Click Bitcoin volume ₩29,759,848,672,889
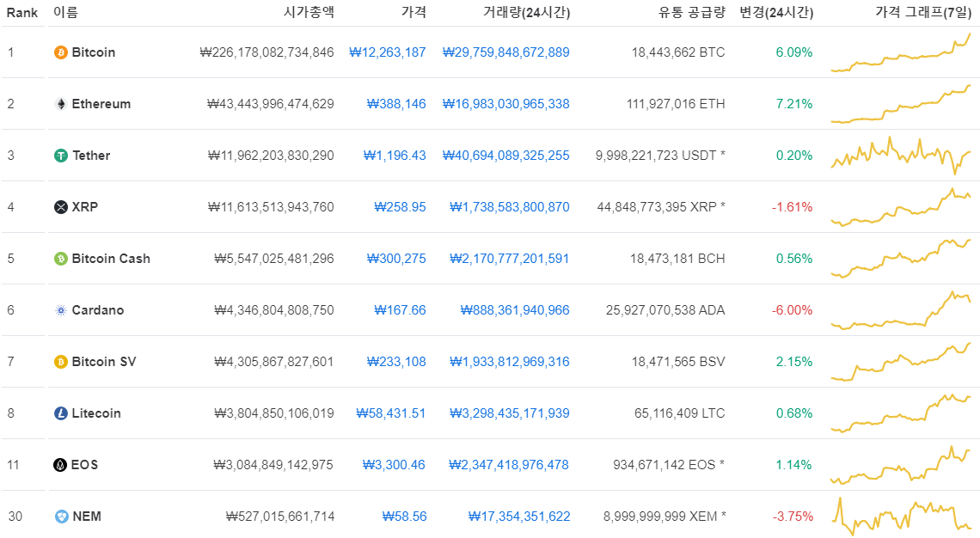The image size is (980, 538). pyautogui.click(x=506, y=52)
